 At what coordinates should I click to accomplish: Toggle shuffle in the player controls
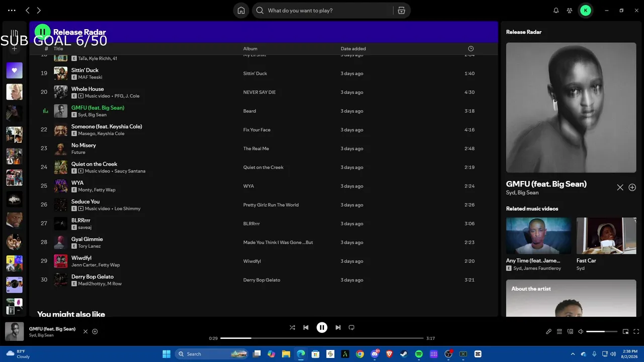click(x=292, y=327)
